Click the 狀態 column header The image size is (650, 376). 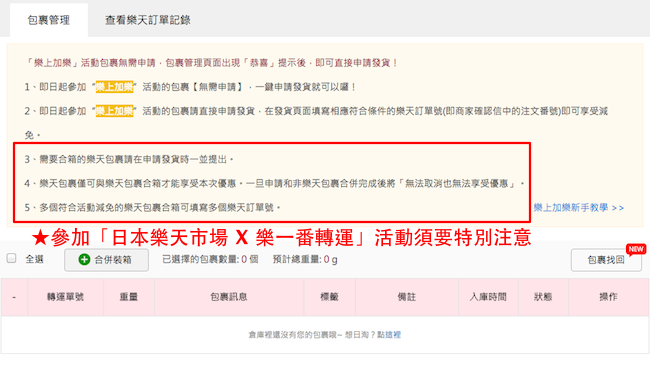(543, 297)
